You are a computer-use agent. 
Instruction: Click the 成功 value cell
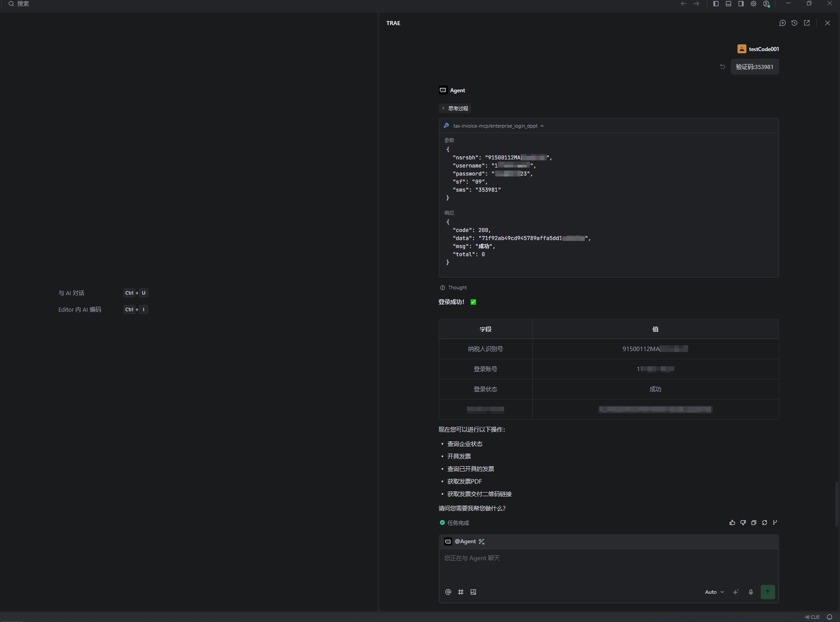pyautogui.click(x=656, y=389)
